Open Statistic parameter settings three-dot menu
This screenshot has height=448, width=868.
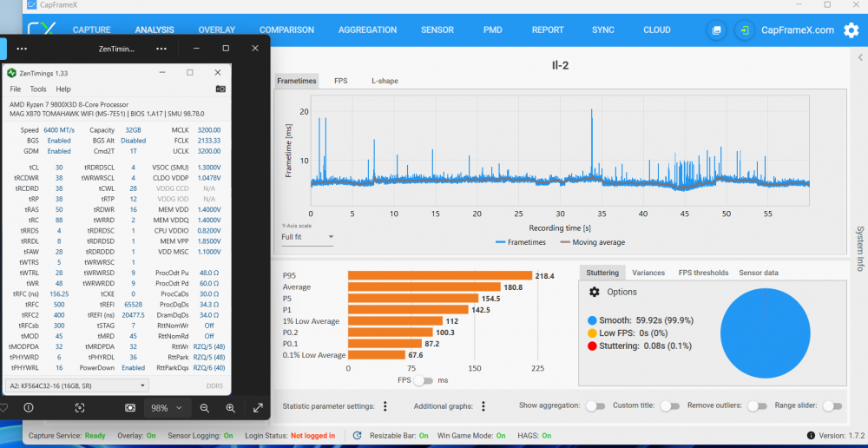click(x=385, y=406)
